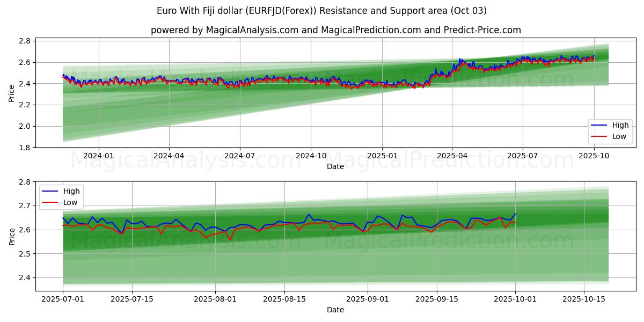This screenshot has height=322, width=644.
Task: Select the 2024-01 tick on top chart axis
Action: [99, 156]
